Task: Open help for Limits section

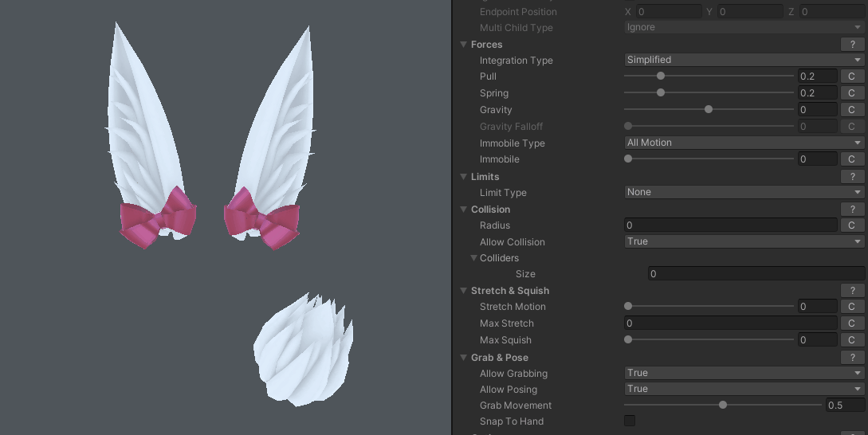Action: (x=853, y=177)
